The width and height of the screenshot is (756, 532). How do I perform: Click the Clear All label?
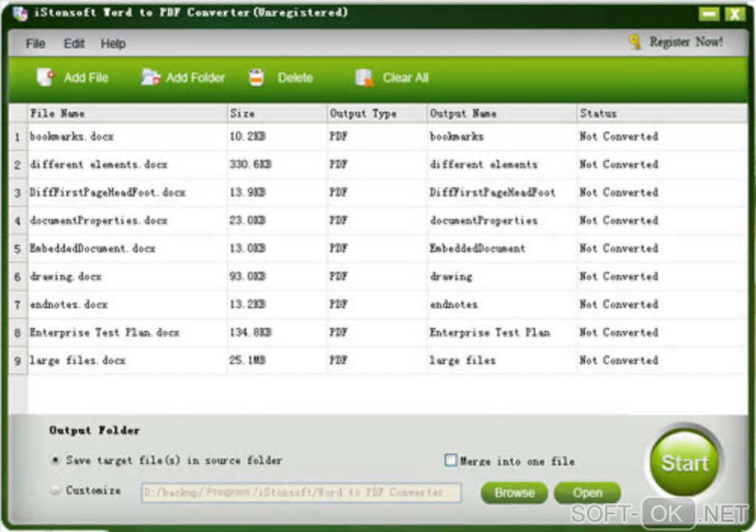coord(405,78)
